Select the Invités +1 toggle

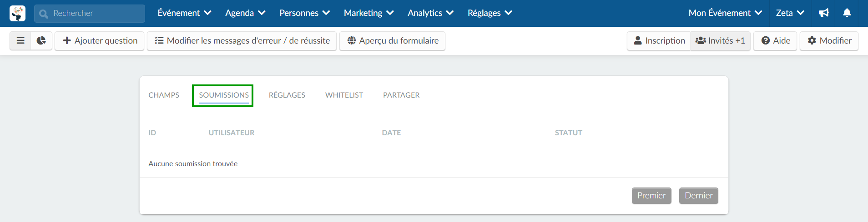720,41
